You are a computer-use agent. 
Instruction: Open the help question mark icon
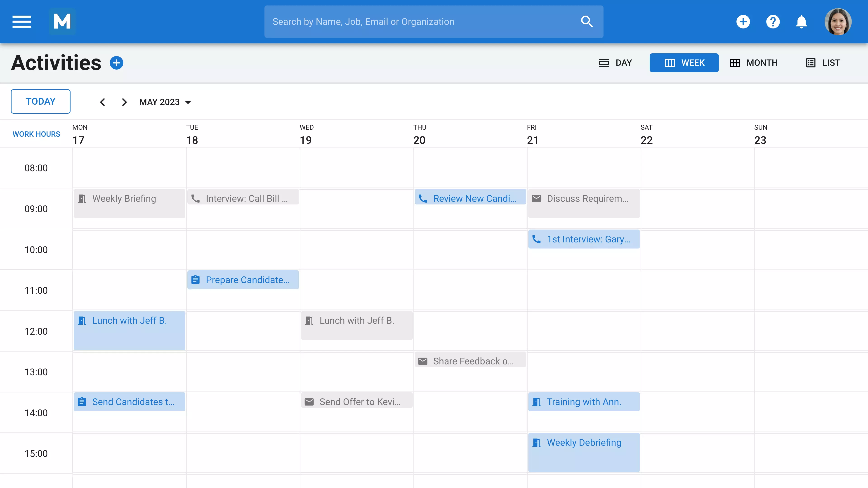click(x=773, y=21)
